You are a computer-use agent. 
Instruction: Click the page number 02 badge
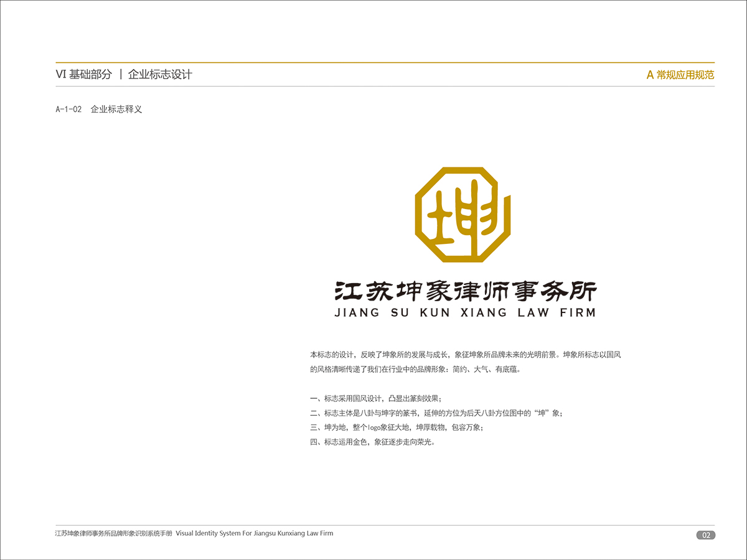pyautogui.click(x=705, y=535)
